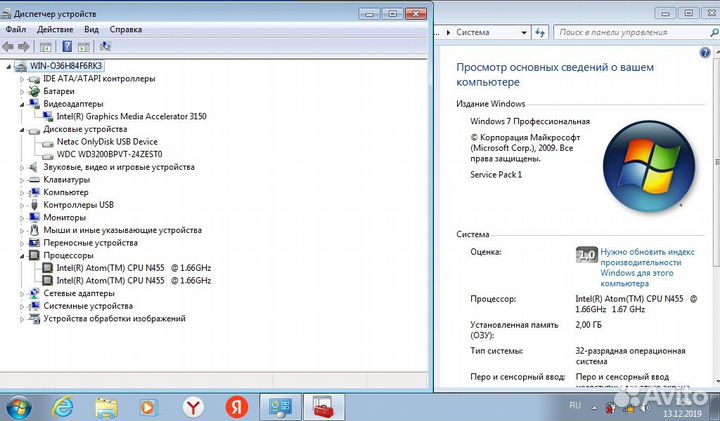Click the Процессоры chip icon
This screenshot has height=421, width=720.
pos(34,255)
